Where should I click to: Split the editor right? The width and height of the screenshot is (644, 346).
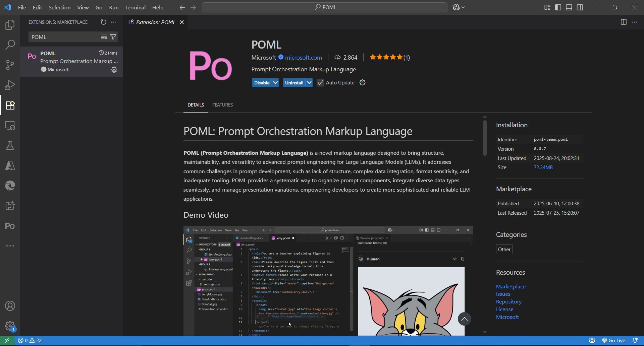(624, 22)
